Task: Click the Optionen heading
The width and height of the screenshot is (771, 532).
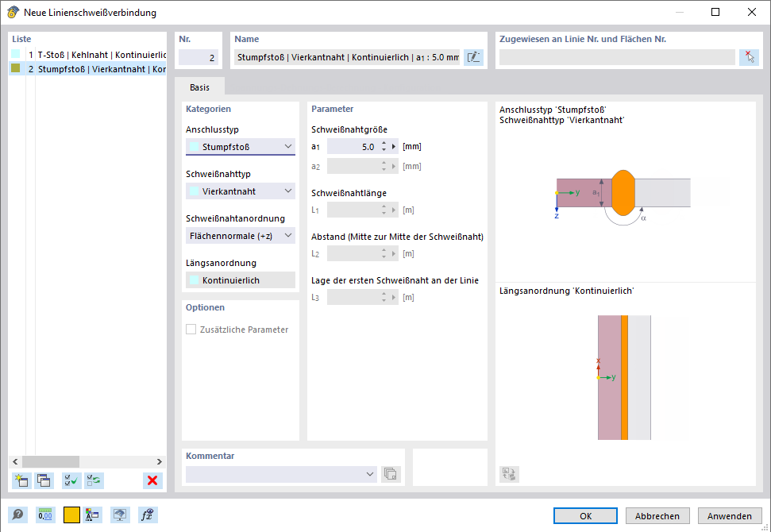Action: (205, 307)
